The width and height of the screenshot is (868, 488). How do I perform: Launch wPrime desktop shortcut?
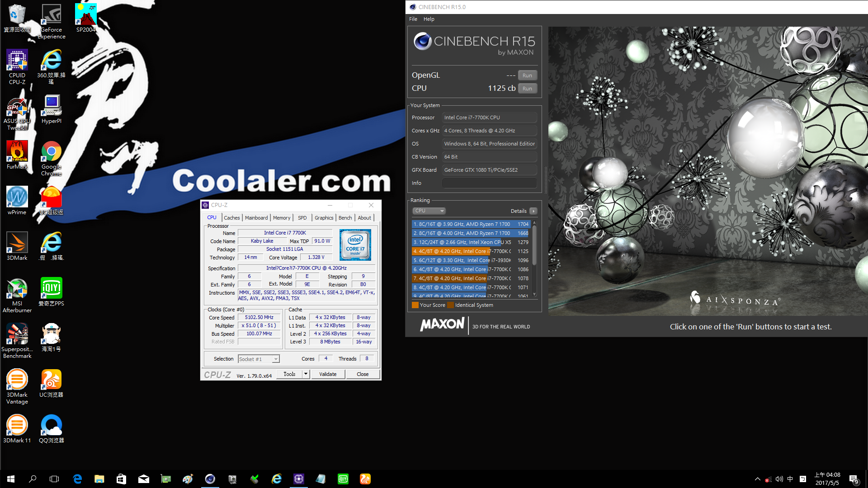point(17,201)
